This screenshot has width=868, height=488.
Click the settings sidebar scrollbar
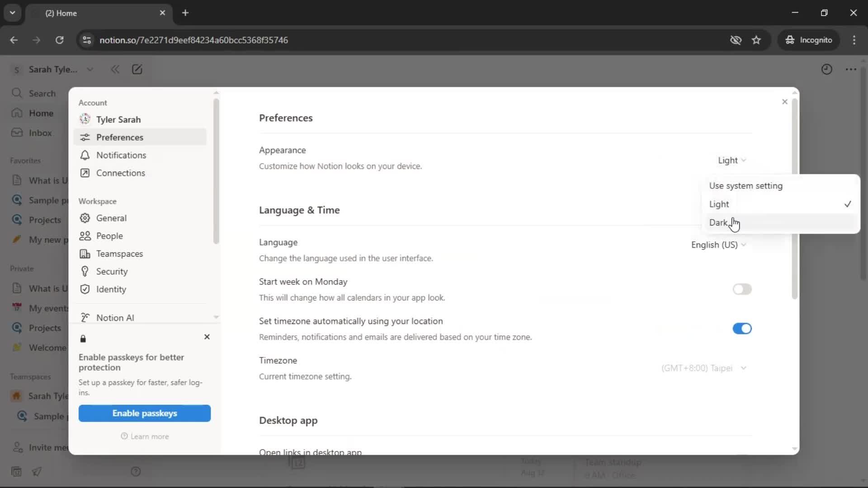(x=216, y=172)
